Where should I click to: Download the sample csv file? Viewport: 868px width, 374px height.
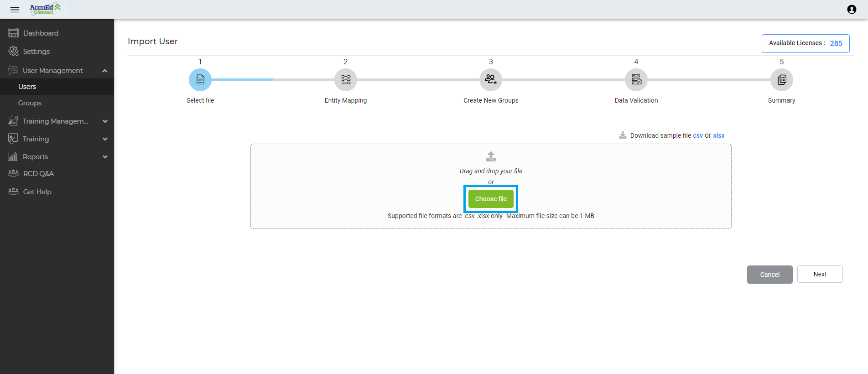(x=697, y=135)
